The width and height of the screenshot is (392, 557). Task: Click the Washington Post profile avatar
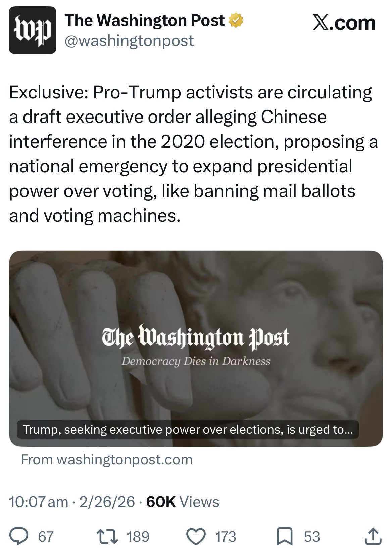(x=32, y=30)
